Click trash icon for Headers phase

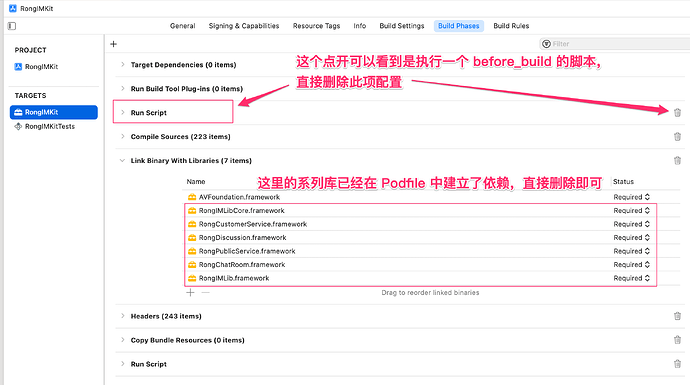pos(677,316)
